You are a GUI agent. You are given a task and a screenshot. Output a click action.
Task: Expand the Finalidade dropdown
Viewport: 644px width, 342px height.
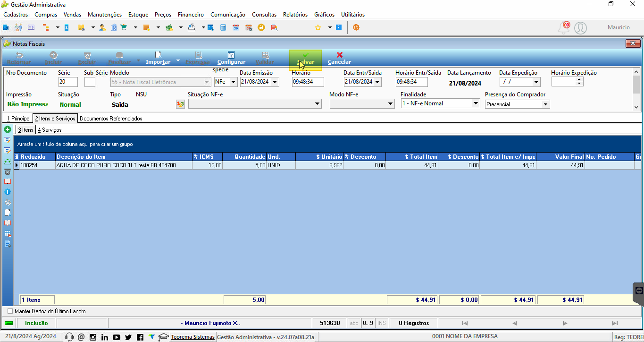click(476, 103)
